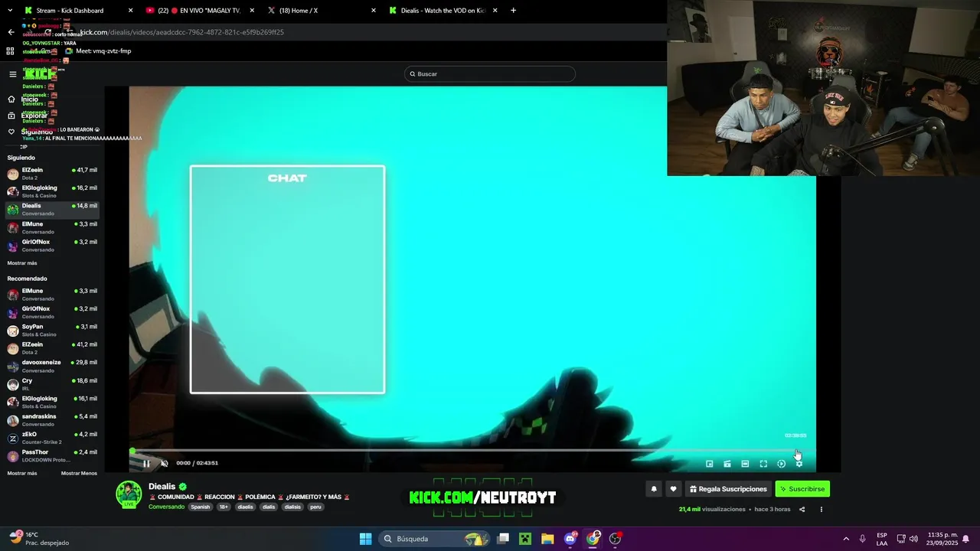Open File Explorer from the taskbar
980x551 pixels.
tap(547, 539)
